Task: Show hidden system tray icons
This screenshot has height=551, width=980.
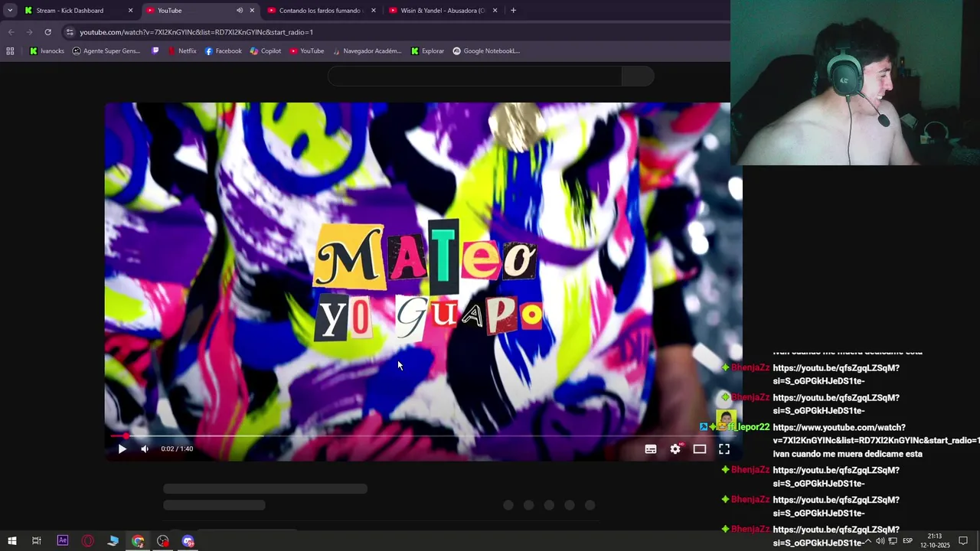Action: (867, 541)
